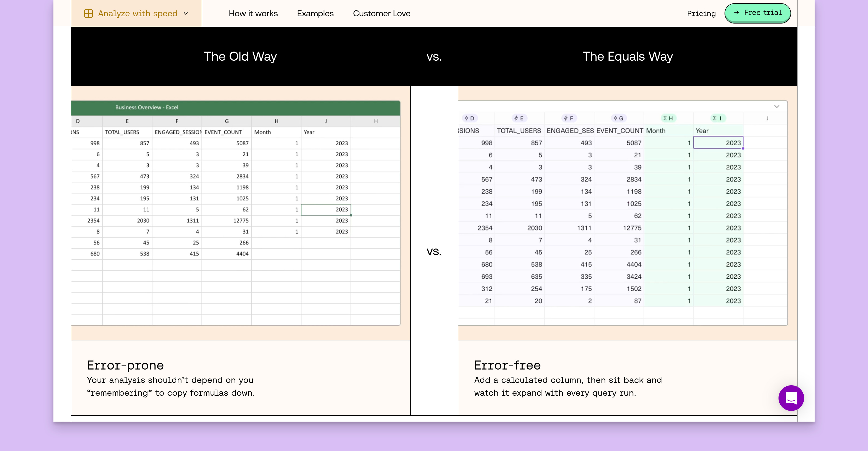Expand the Analyze with speed dropdown
Viewport: 868px width, 451px height.
186,13
